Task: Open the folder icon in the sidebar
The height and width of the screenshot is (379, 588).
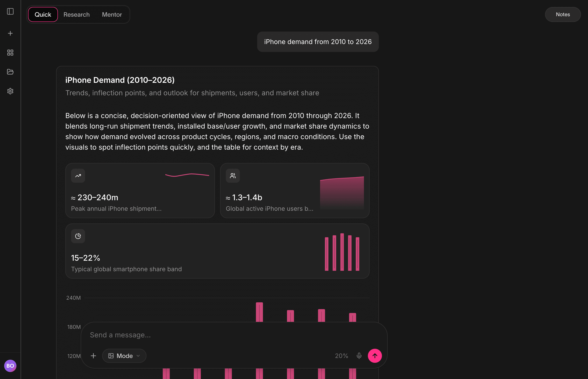Action: pos(10,72)
